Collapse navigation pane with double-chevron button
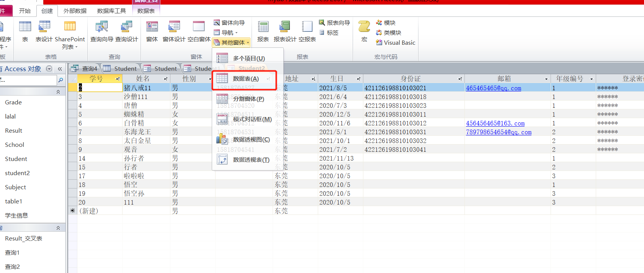The image size is (644, 273). point(60,69)
